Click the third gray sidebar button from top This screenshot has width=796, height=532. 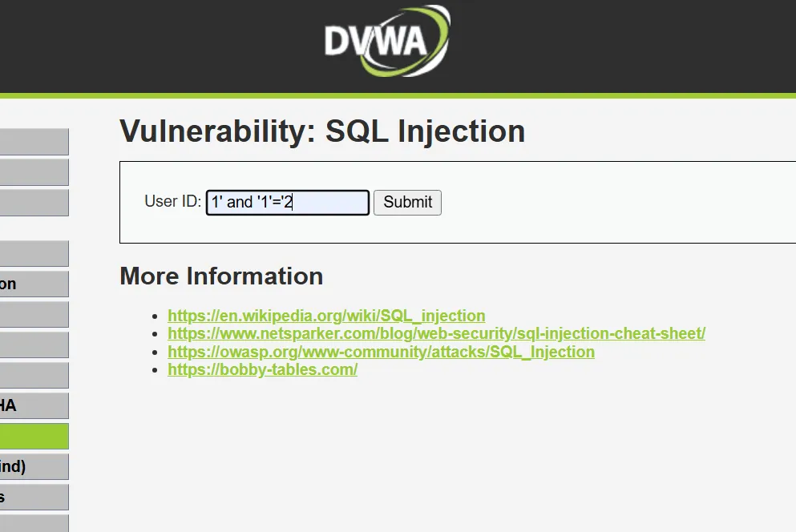34,203
